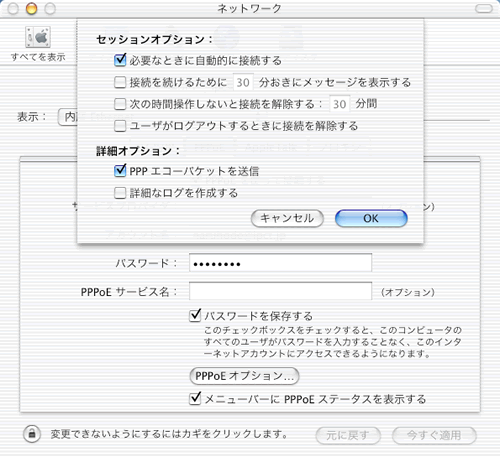Click the idle disconnect 分間 minutes field
Screen dimensions: 500x457
[340, 104]
